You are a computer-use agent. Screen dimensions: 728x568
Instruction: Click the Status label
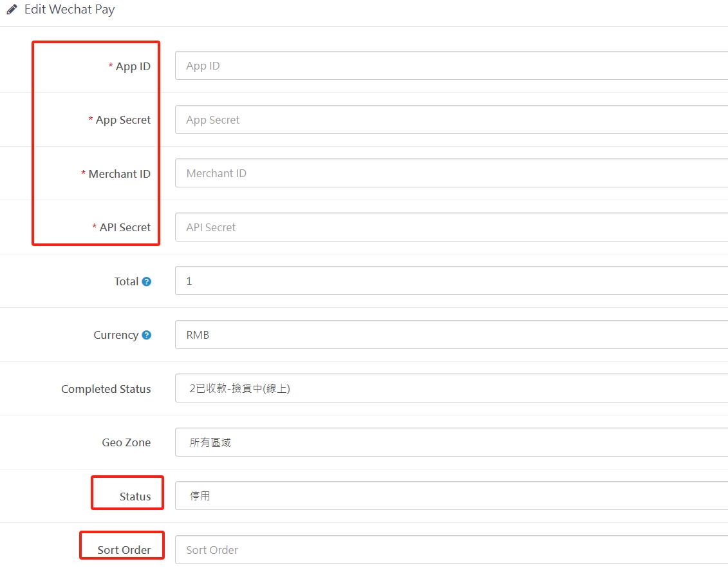[135, 497]
